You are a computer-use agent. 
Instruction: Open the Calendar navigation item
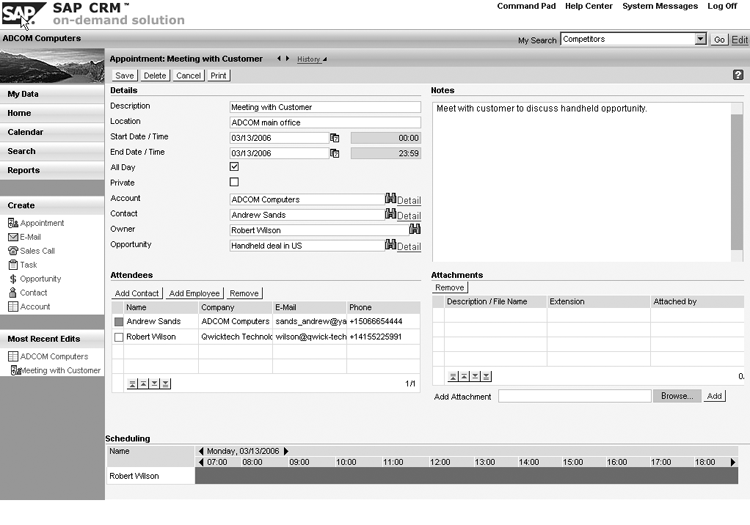(x=26, y=132)
